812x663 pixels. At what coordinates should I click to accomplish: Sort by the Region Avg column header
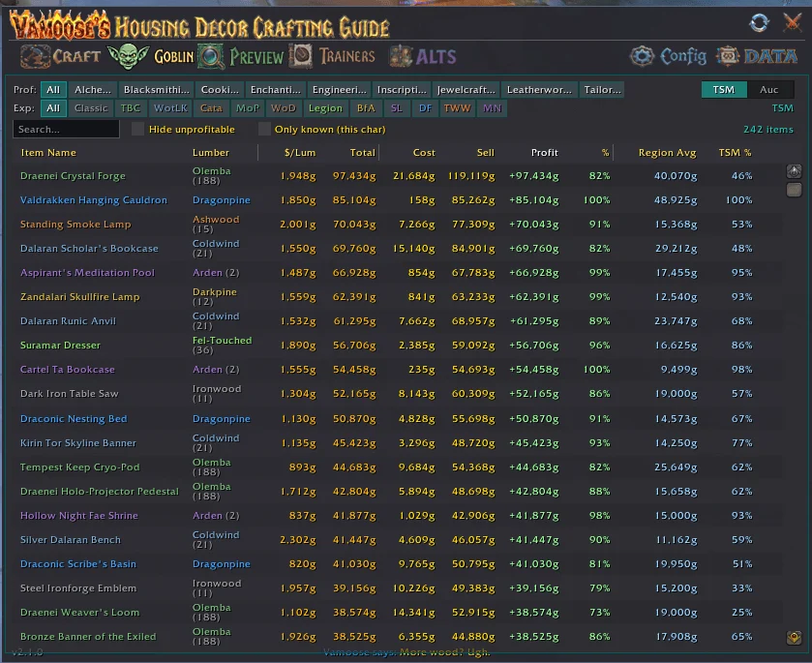tap(667, 153)
